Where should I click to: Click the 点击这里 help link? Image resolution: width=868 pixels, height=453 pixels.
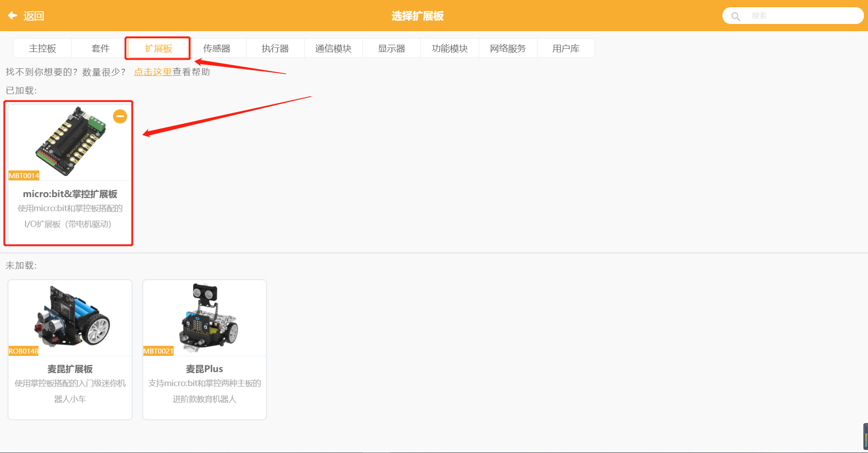pos(153,72)
